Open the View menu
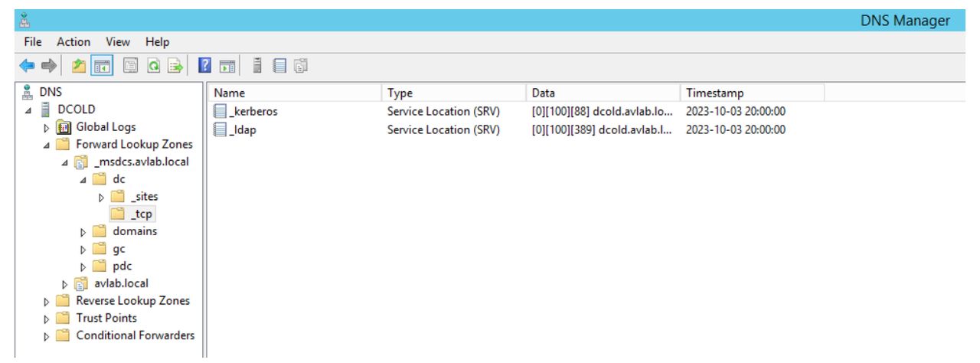Viewport: 980px width, 363px height. tap(117, 42)
